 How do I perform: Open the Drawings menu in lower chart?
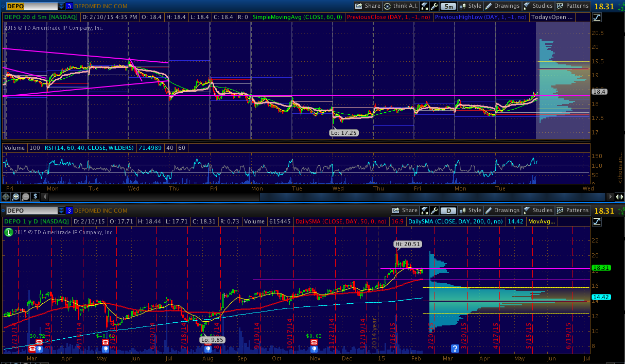coord(502,210)
